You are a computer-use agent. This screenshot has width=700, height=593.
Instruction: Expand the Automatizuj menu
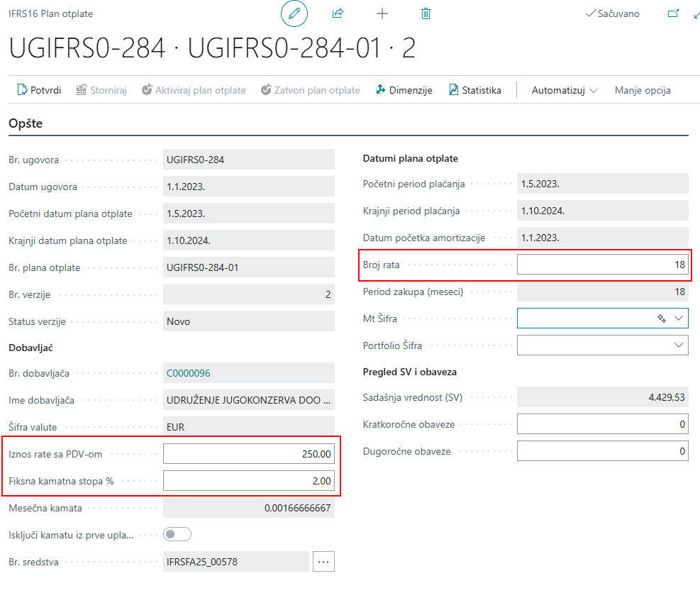565,90
